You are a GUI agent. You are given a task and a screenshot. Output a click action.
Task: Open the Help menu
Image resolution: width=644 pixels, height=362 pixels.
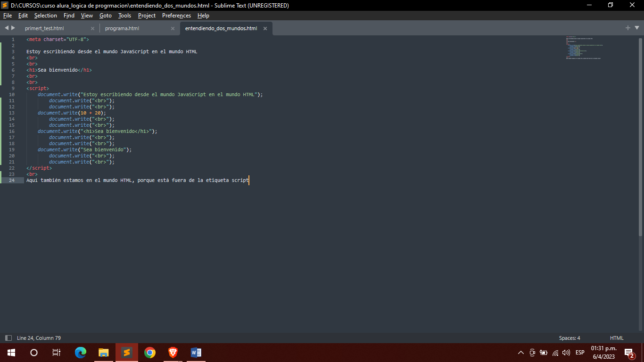203,16
